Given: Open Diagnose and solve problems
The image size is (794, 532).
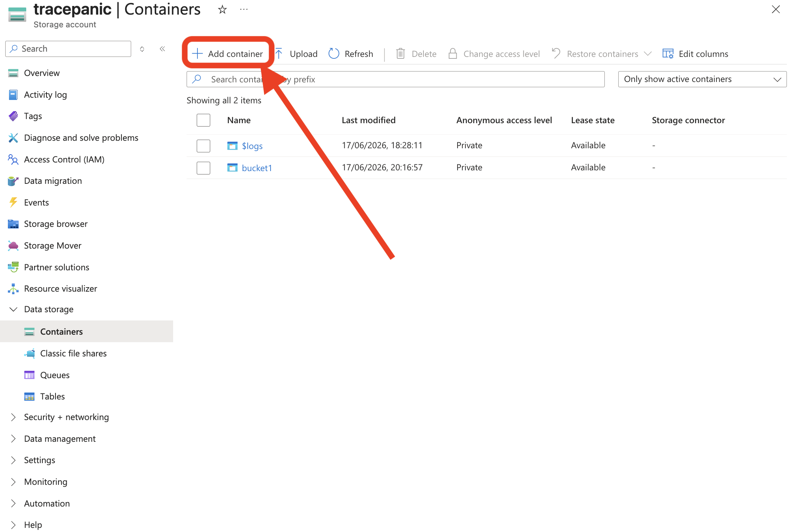Looking at the screenshot, I should point(81,138).
